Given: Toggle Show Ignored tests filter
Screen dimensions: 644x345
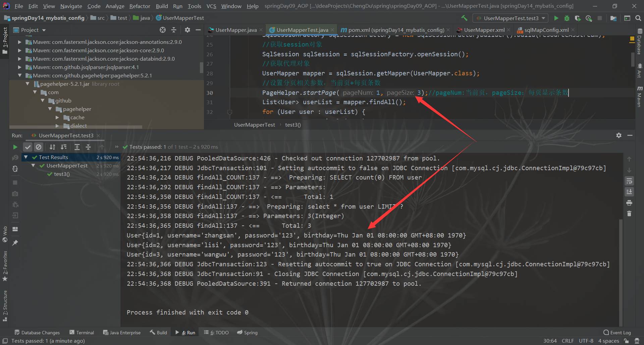Looking at the screenshot, I should [x=39, y=147].
